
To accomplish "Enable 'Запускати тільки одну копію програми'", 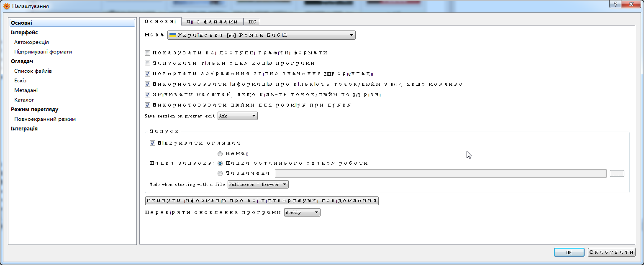I will click(147, 64).
